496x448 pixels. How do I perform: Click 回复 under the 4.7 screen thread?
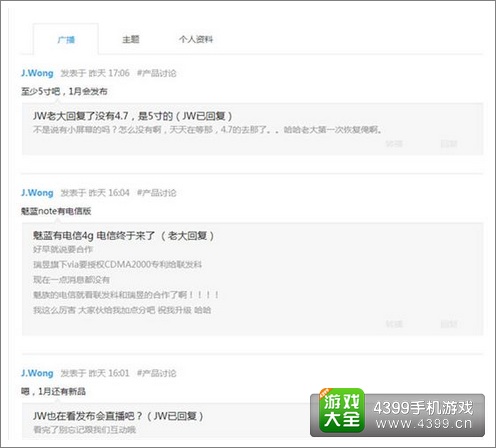449,144
